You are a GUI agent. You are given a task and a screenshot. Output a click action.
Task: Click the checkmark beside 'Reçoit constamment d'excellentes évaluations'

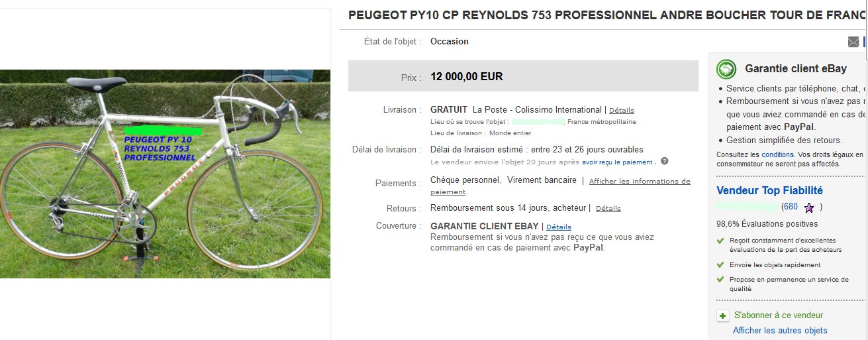[720, 241]
